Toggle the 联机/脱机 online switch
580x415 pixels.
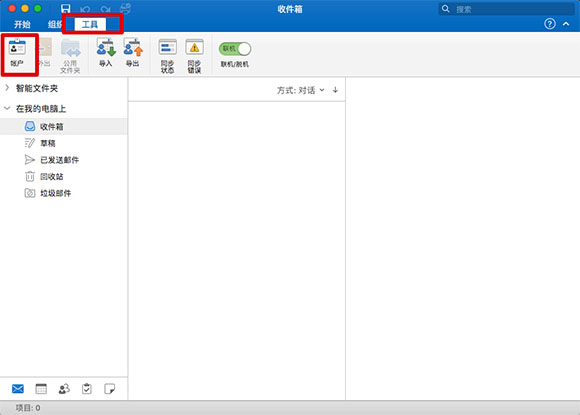[x=235, y=49]
